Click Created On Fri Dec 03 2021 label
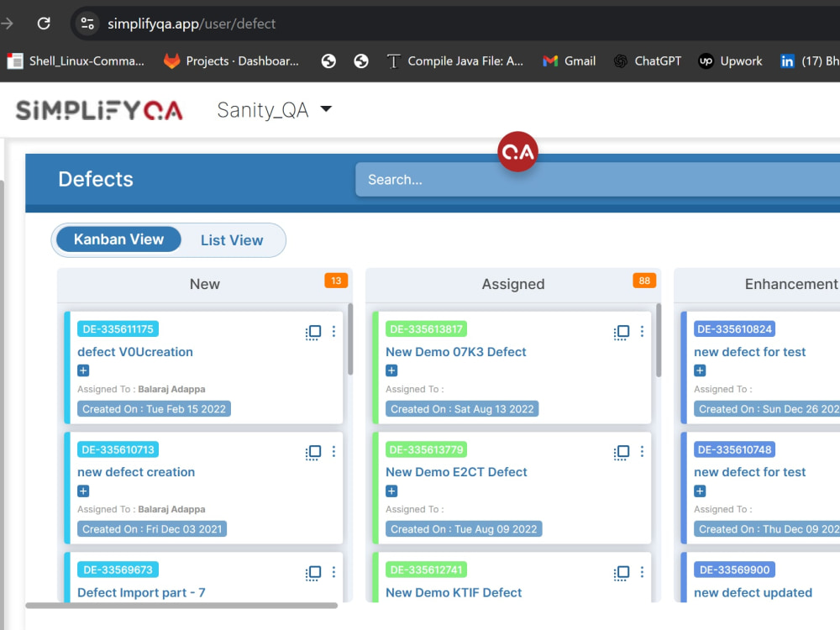 pos(152,528)
